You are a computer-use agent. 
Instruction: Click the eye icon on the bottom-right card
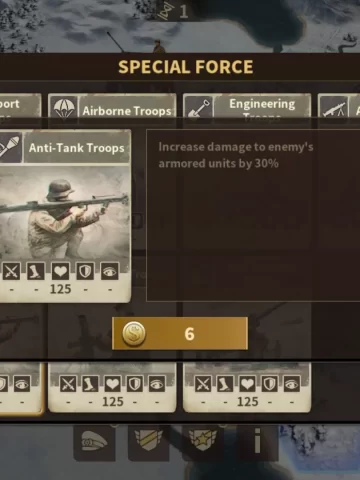coord(292,384)
